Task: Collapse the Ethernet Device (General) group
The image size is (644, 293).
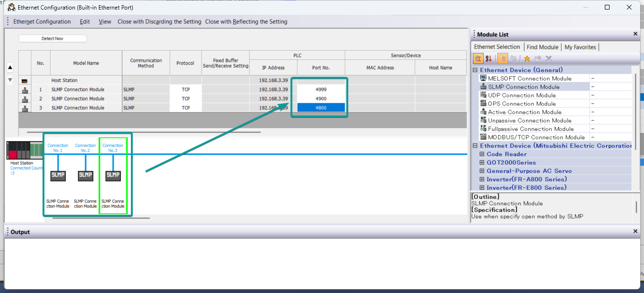Action: [475, 70]
